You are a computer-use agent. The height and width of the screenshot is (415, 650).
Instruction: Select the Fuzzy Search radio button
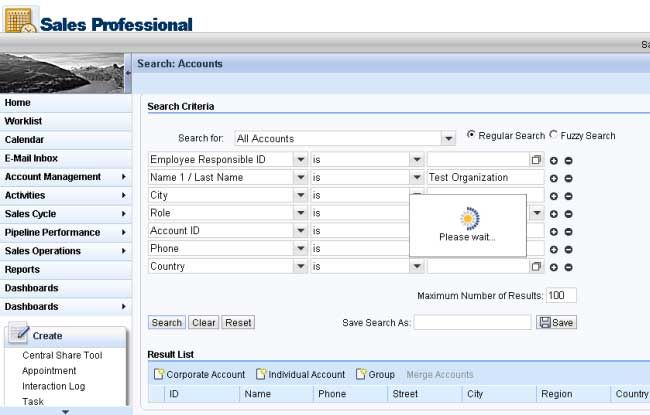click(553, 135)
